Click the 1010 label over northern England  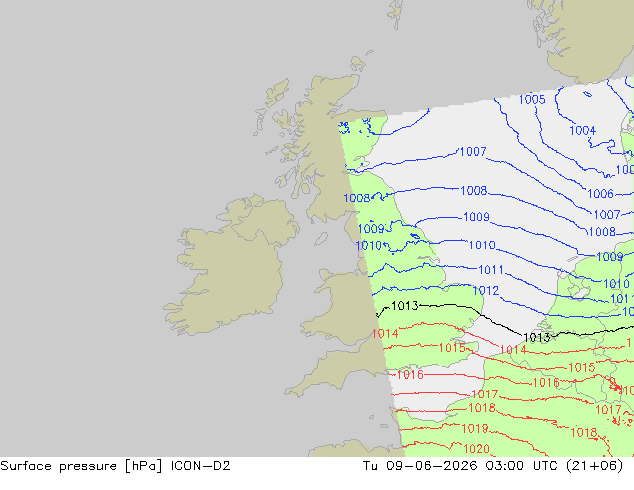[x=368, y=245]
